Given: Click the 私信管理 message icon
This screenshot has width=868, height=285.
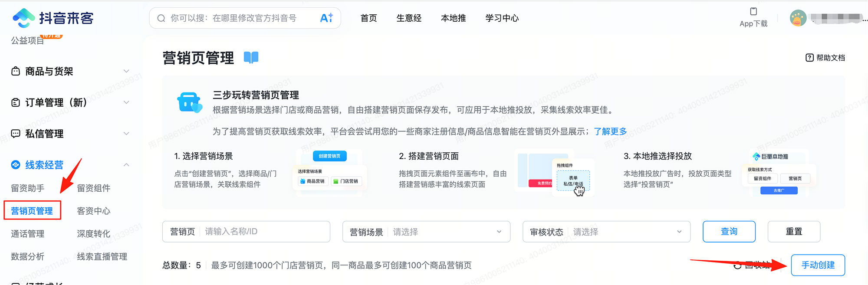Looking at the screenshot, I should coord(16,134).
